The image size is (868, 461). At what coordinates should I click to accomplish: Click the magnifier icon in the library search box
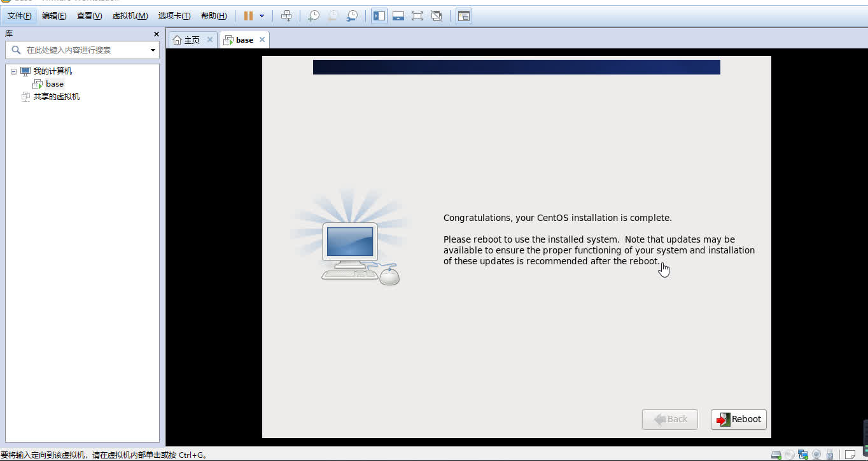click(x=17, y=50)
